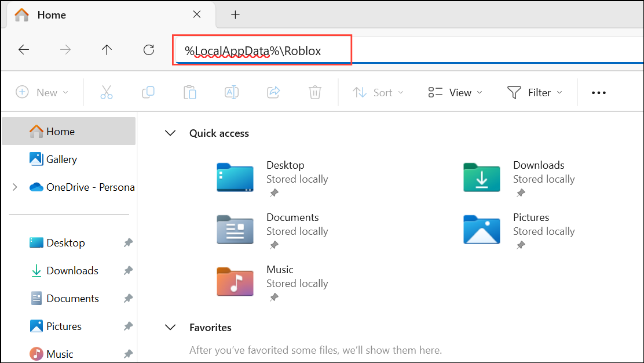Image resolution: width=644 pixels, height=363 pixels.
Task: Select the Desktop folder icon in Quick access
Action: coord(235,177)
